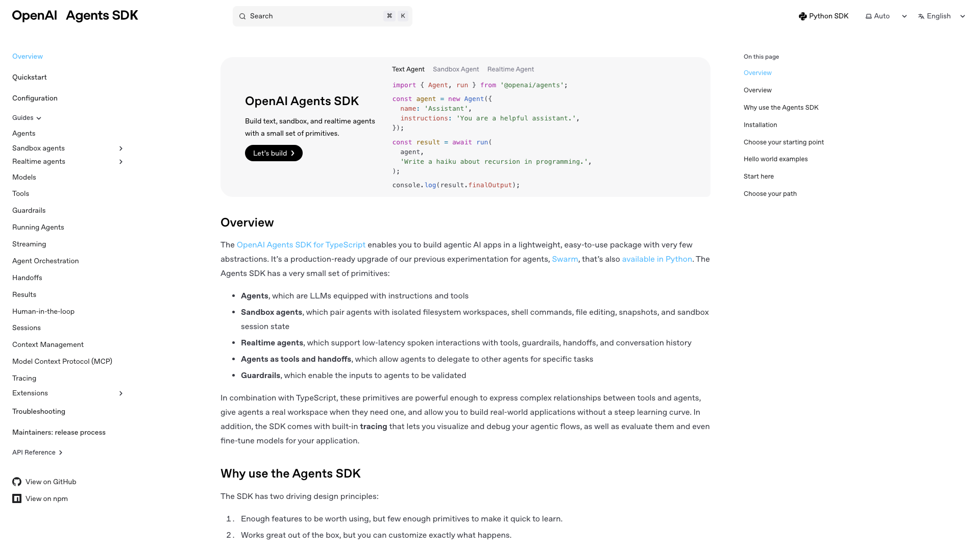Open Model Context Protocol (MCP) guide
Viewport: 980px width, 551px height.
tap(62, 361)
